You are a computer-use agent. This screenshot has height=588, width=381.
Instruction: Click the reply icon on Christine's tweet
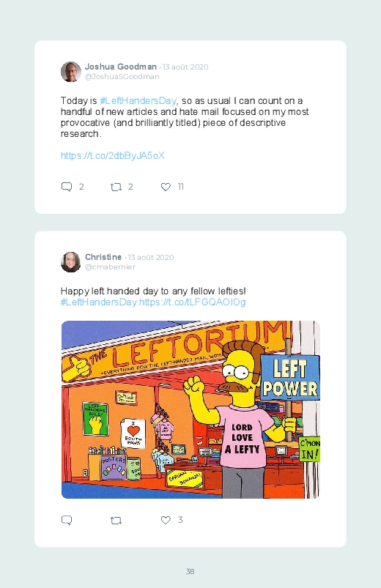click(67, 520)
